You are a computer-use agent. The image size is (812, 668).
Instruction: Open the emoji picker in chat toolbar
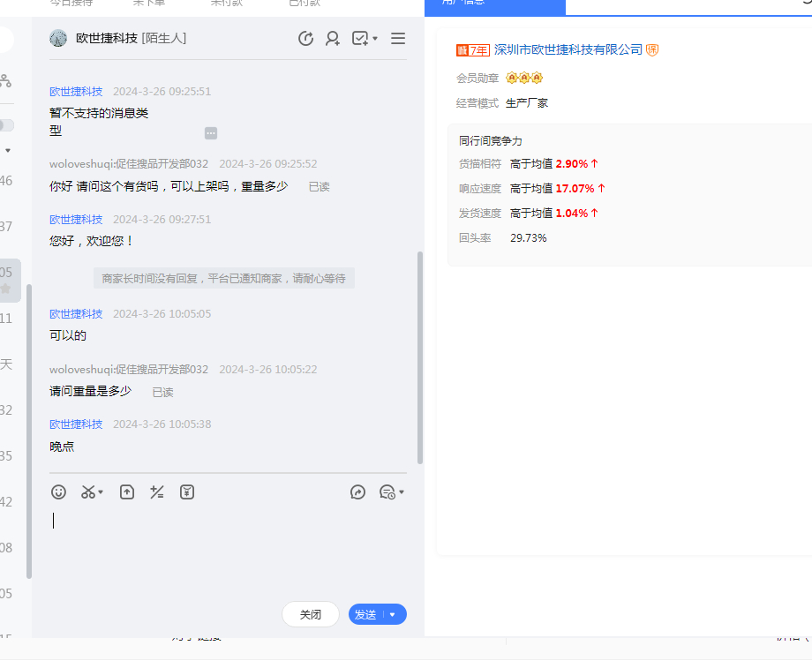(x=58, y=492)
